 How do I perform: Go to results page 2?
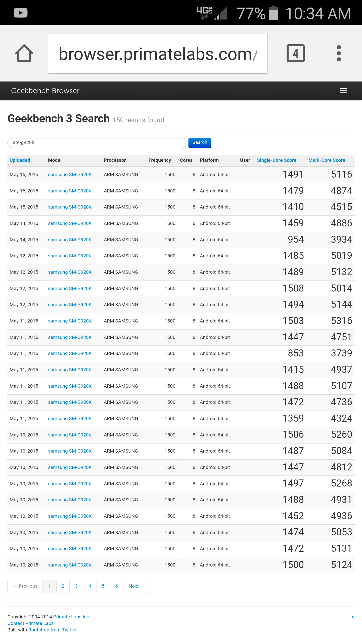[x=63, y=586]
